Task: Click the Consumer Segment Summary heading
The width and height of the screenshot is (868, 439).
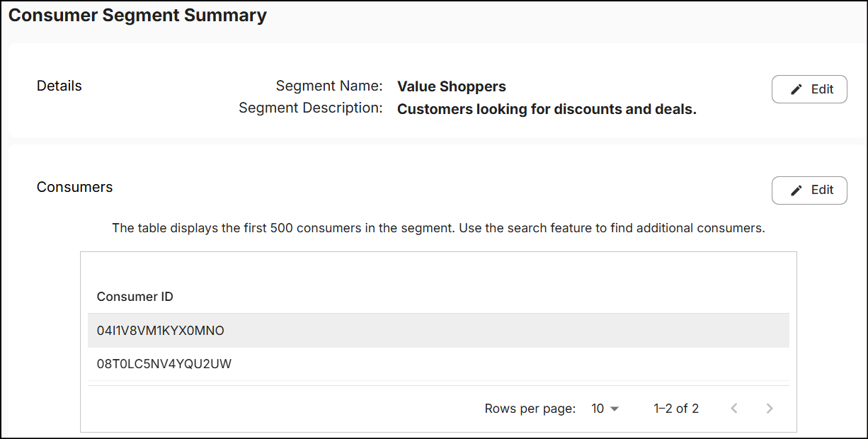Action: tap(138, 15)
